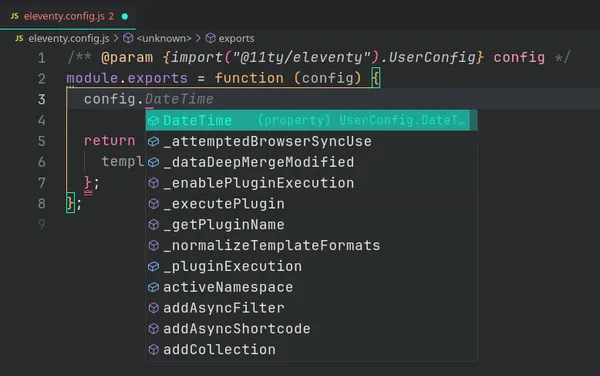Click the UserConfig type in the JSDoc comment
Viewport: 600px width, 376px height.
tap(432, 57)
